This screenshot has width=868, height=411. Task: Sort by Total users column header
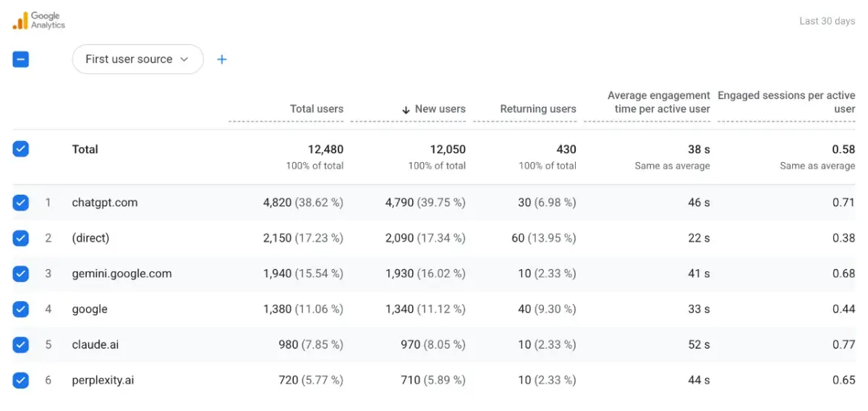pyautogui.click(x=317, y=109)
